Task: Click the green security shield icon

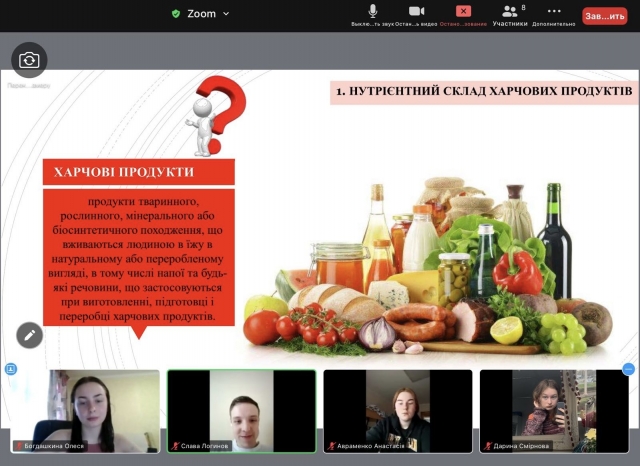Action: click(176, 14)
